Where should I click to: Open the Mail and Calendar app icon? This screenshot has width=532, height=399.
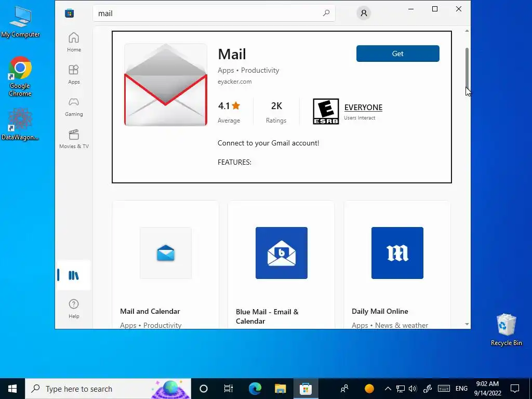coord(166,253)
